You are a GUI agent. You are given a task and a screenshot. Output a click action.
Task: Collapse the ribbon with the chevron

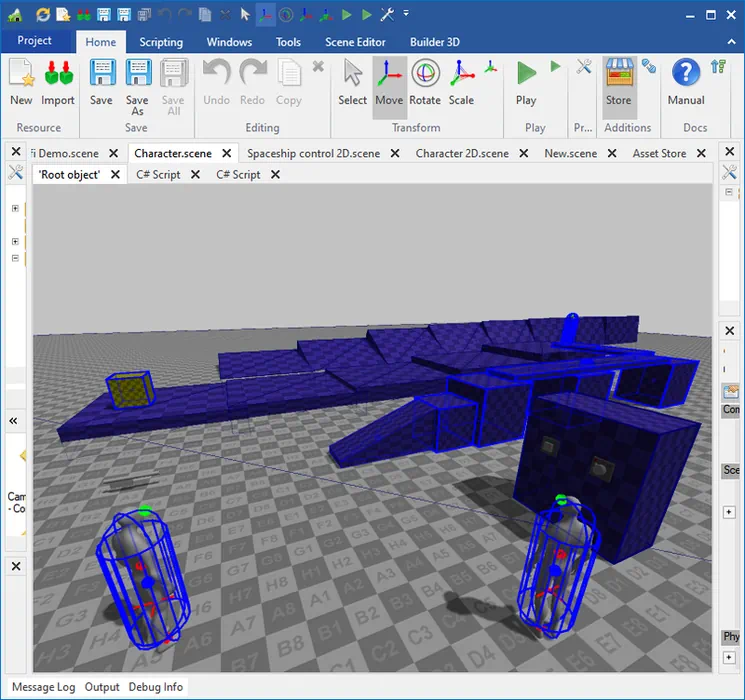coord(732,42)
